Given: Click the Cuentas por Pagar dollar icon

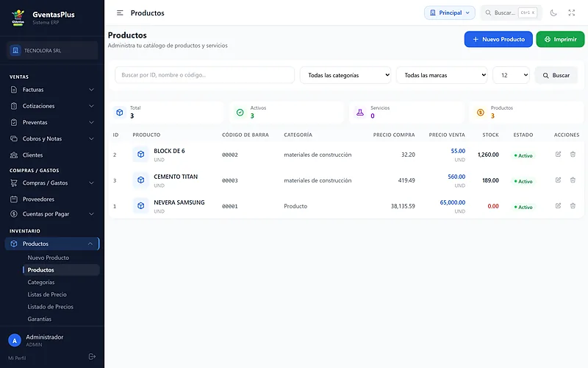Looking at the screenshot, I should click(x=14, y=214).
